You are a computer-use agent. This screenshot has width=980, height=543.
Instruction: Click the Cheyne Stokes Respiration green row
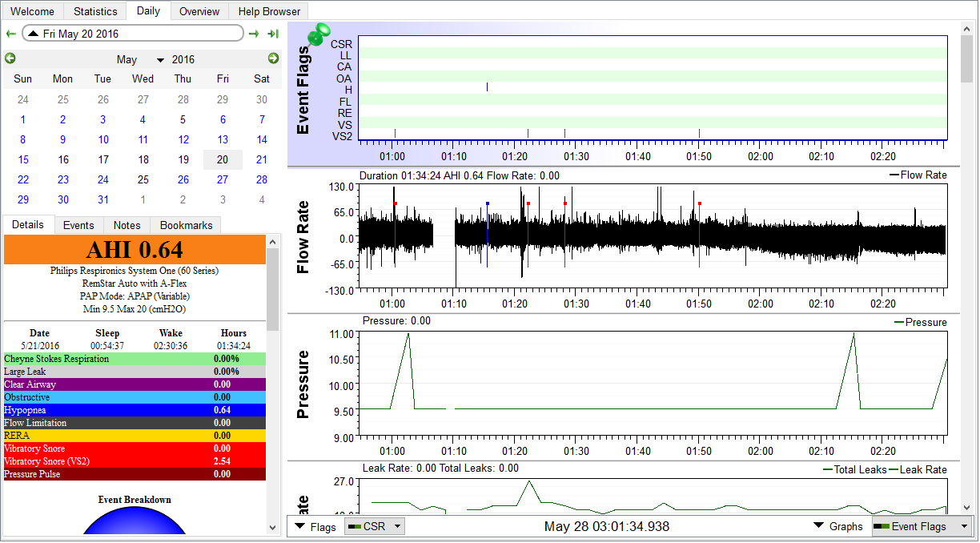[x=135, y=359]
